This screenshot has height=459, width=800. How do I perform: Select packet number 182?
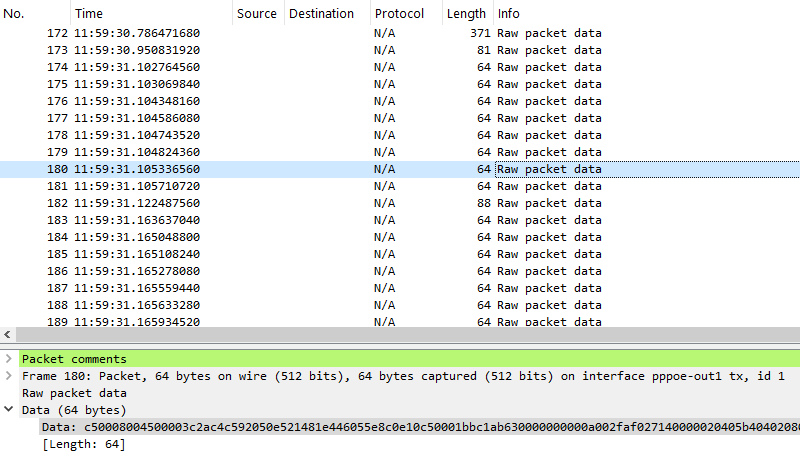tap(400, 203)
